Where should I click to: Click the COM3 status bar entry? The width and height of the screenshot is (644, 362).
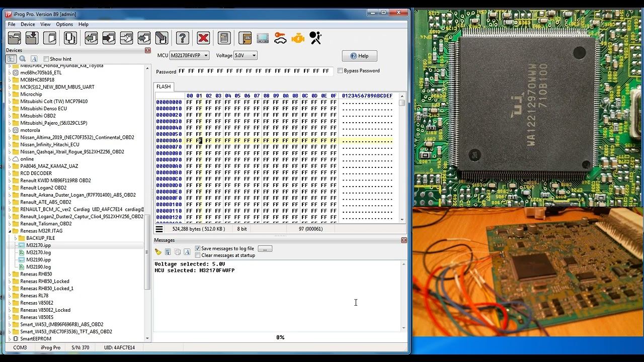(x=20, y=347)
